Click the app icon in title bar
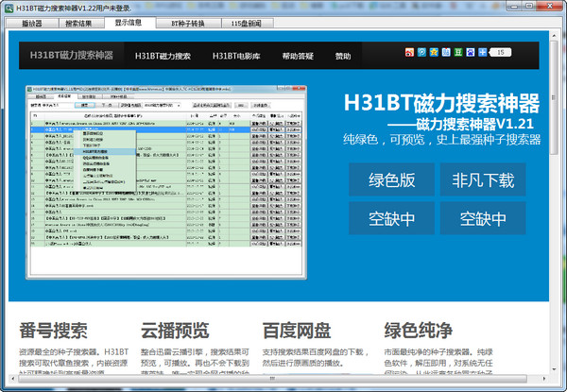 (9, 8)
